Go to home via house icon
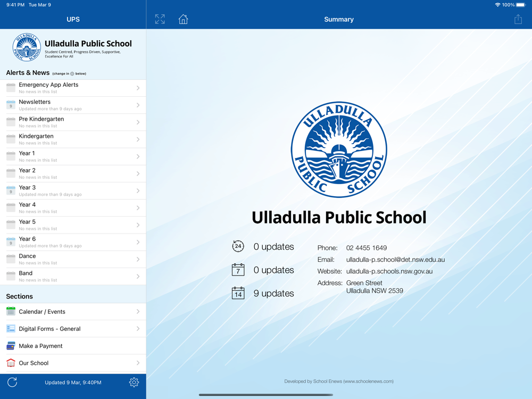 point(183,19)
